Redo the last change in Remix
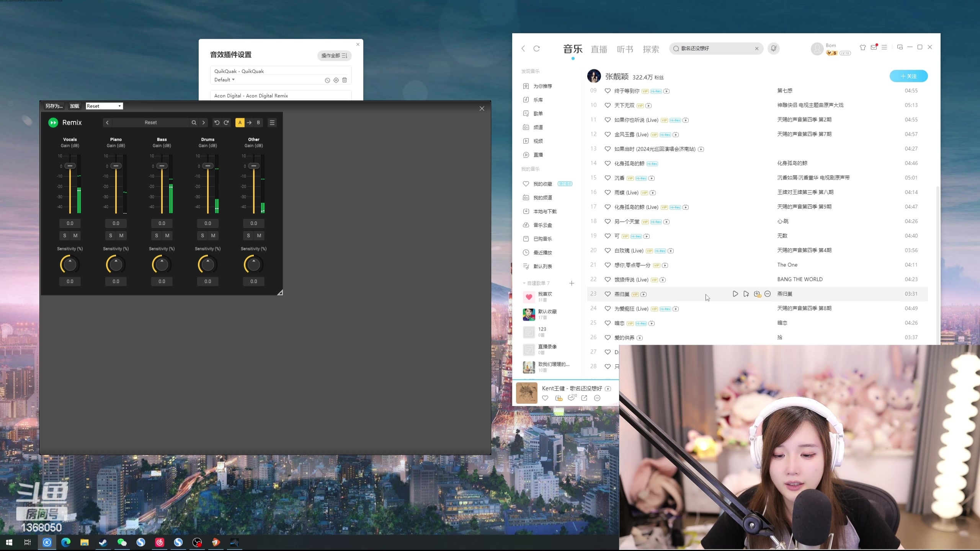 pyautogui.click(x=226, y=122)
